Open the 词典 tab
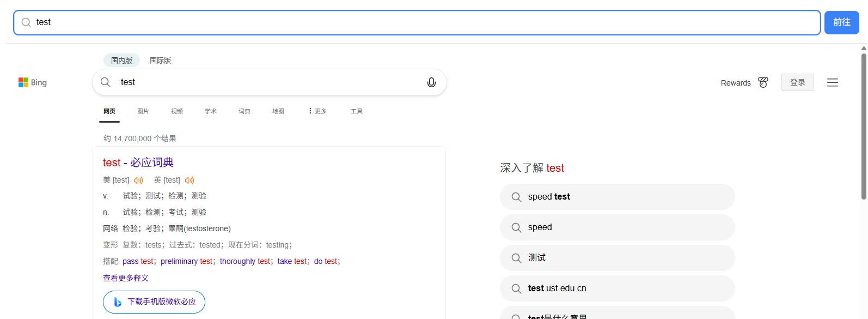This screenshot has height=319, width=868. coord(244,111)
